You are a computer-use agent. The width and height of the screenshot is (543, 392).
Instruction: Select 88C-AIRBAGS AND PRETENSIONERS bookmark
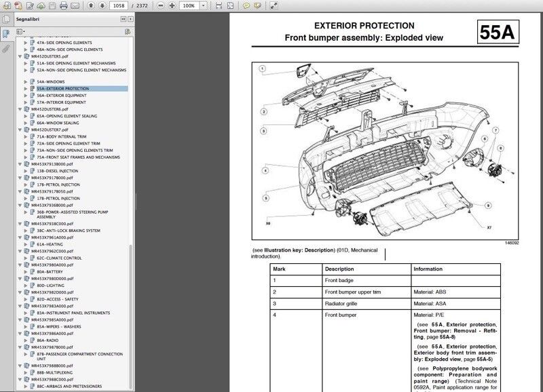coord(69,386)
